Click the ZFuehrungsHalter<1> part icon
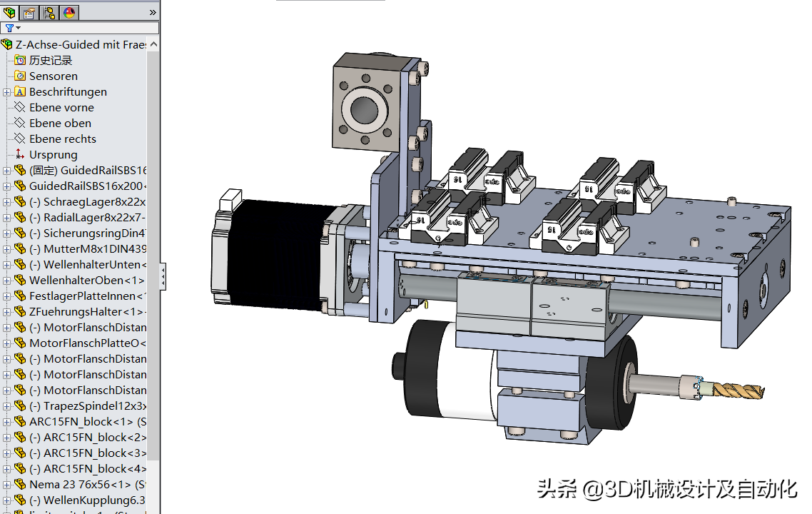The image size is (812, 514). click(x=20, y=311)
